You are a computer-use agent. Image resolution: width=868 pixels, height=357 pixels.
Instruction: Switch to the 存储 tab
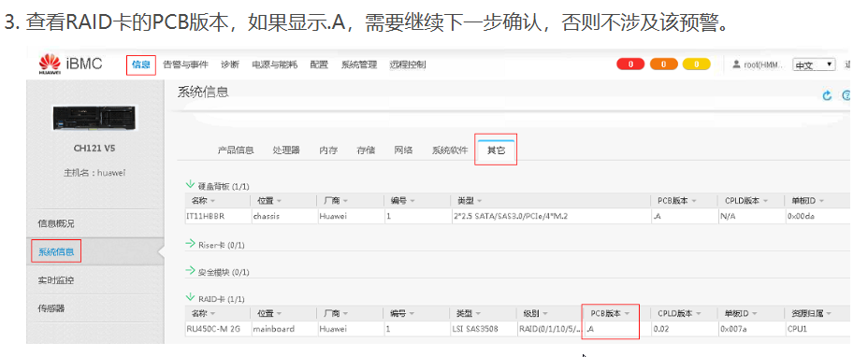(366, 150)
